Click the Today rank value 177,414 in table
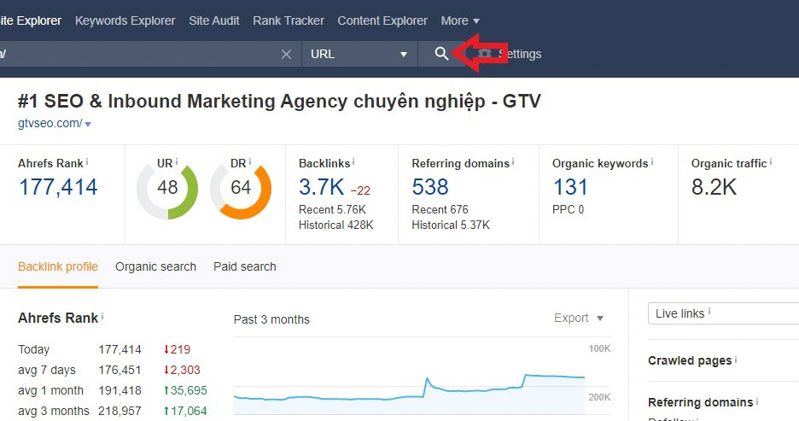This screenshot has height=421, width=799. (120, 350)
